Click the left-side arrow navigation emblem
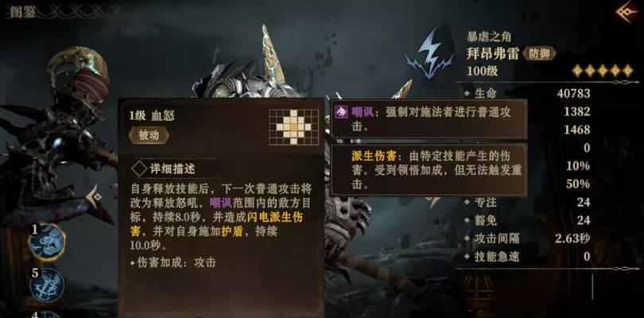644x318 pixels. (94, 196)
